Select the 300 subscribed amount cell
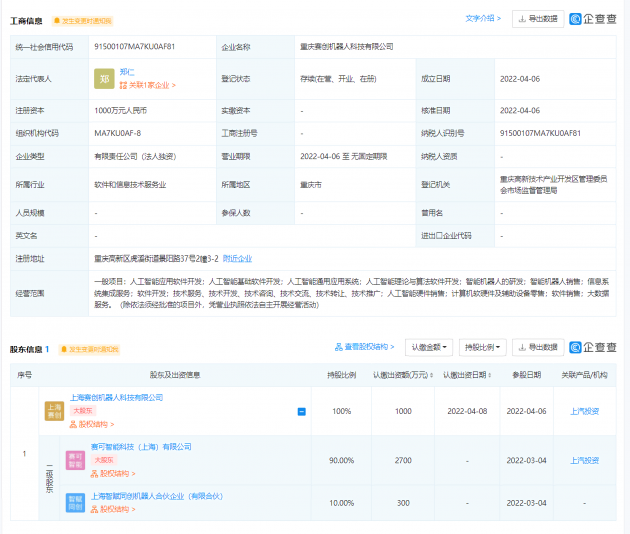The image size is (630, 534). pyautogui.click(x=403, y=503)
